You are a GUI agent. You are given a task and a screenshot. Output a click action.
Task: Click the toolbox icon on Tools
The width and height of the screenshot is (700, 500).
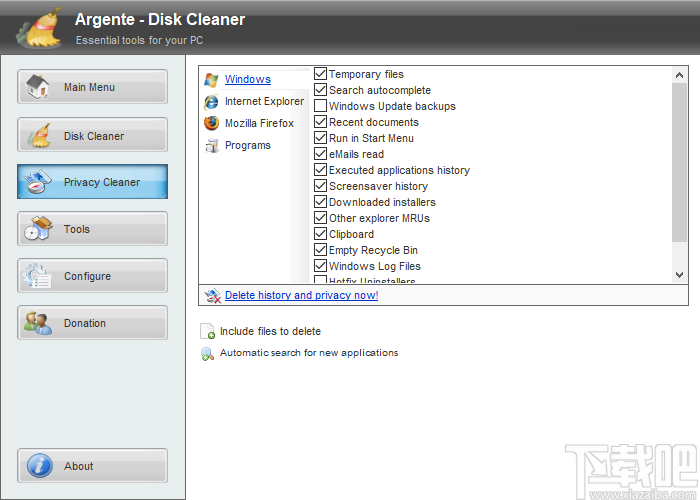coord(38,229)
